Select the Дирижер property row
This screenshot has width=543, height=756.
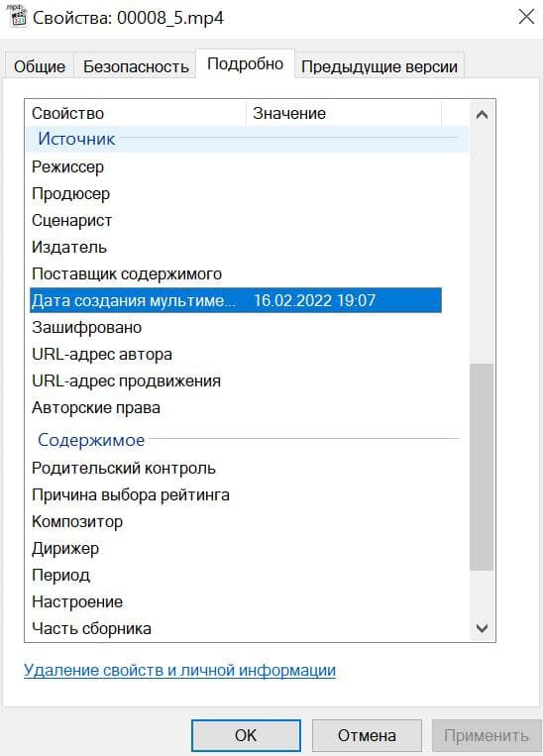235,548
